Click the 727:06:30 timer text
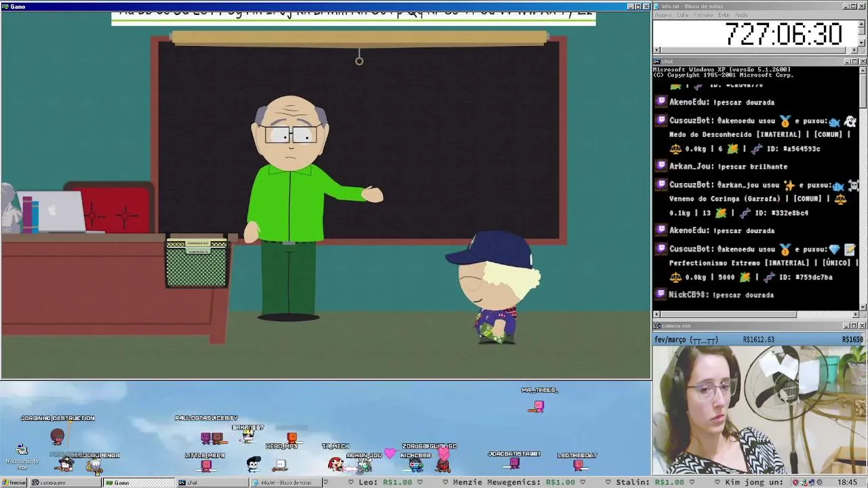868x488 pixels. [783, 33]
